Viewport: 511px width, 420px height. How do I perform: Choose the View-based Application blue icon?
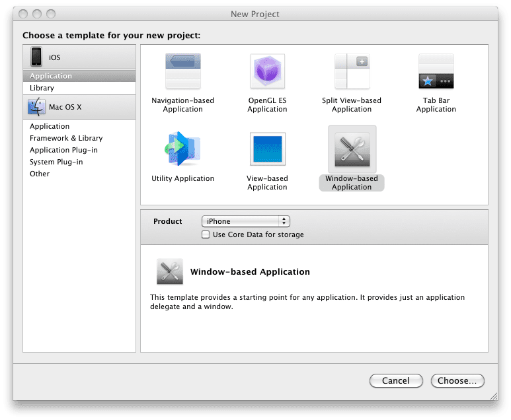268,149
